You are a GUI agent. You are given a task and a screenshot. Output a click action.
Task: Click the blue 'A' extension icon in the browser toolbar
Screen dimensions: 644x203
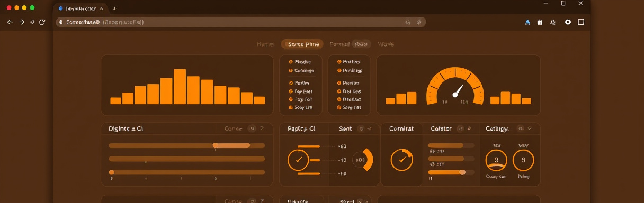(527, 22)
